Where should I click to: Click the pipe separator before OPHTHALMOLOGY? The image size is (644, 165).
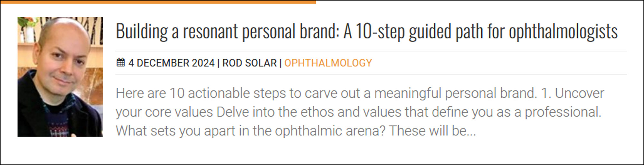coord(280,63)
